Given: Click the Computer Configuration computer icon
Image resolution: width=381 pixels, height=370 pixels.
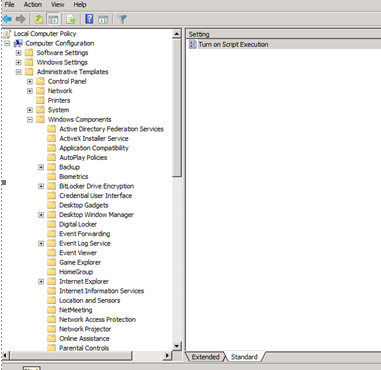Looking at the screenshot, I should 18,43.
